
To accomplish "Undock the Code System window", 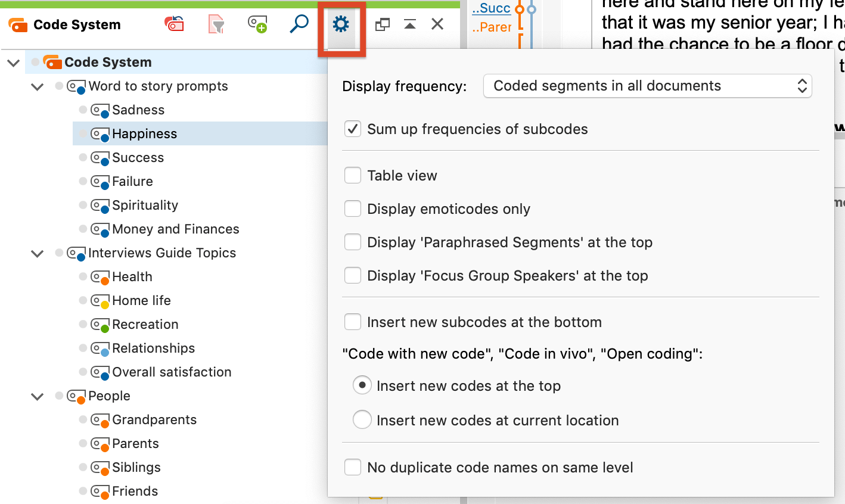I will 382,24.
